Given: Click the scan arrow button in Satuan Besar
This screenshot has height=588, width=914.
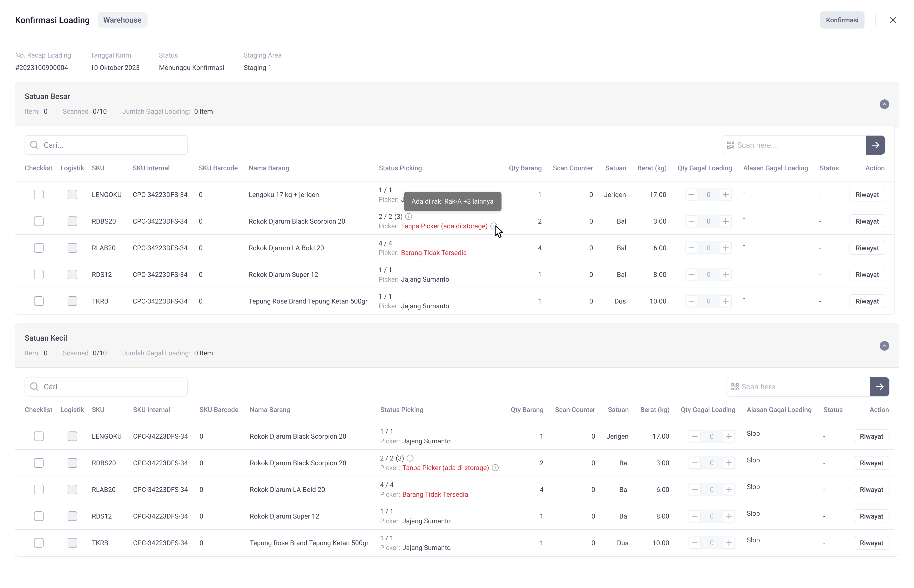Looking at the screenshot, I should (875, 145).
